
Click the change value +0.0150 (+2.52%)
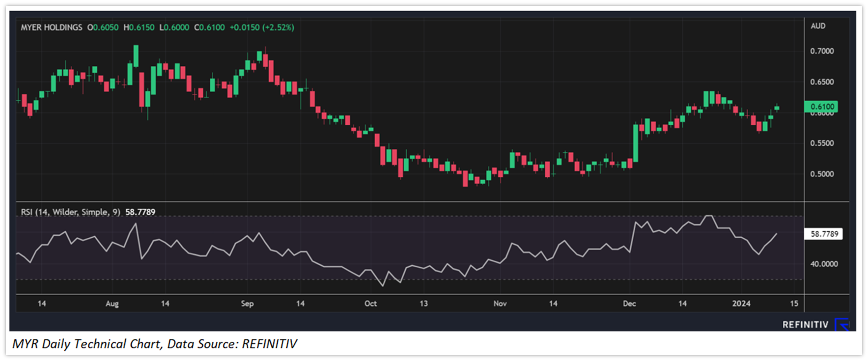[262, 27]
